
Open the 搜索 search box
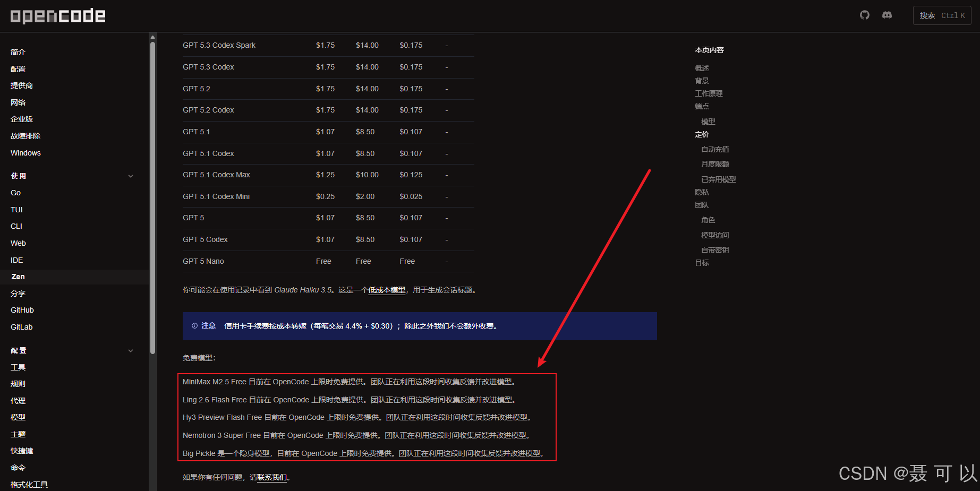[x=942, y=15]
